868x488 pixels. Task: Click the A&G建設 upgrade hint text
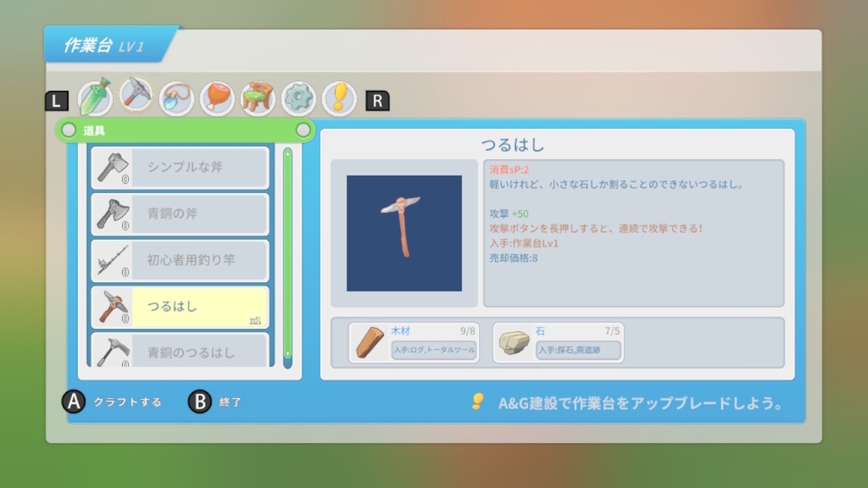642,403
